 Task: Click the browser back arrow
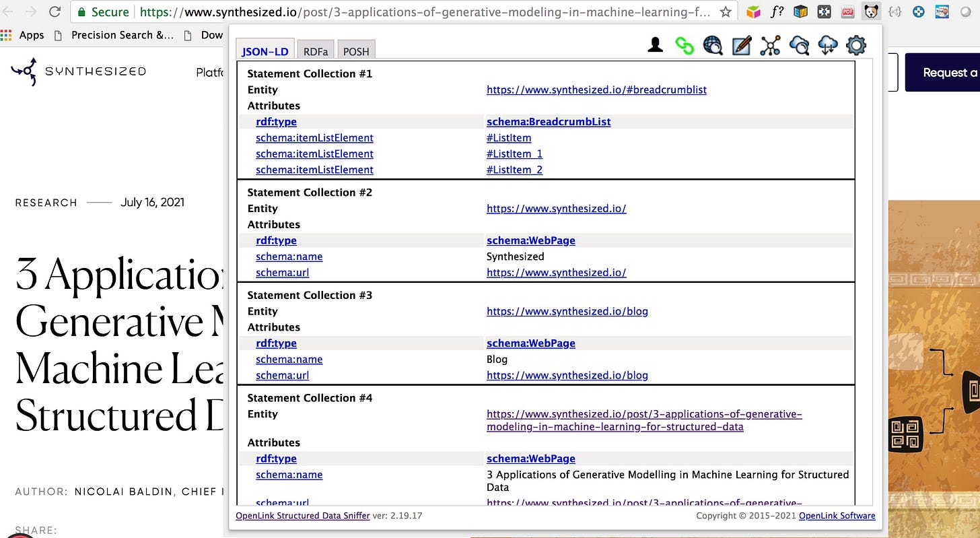[x=9, y=11]
